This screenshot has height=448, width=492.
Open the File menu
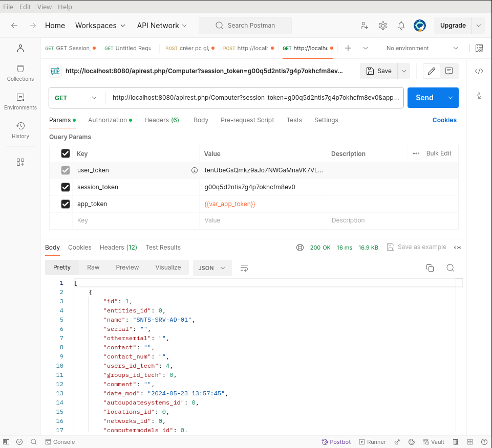pyautogui.click(x=8, y=7)
